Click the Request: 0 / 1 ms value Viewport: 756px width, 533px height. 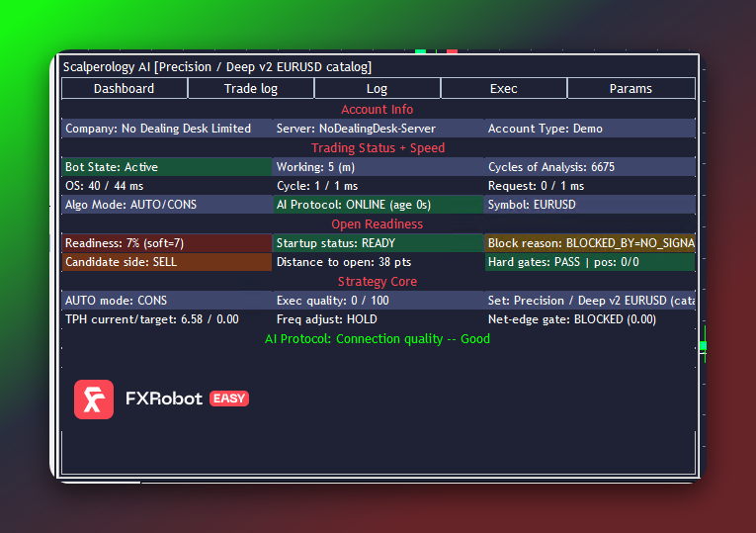pyautogui.click(x=536, y=186)
